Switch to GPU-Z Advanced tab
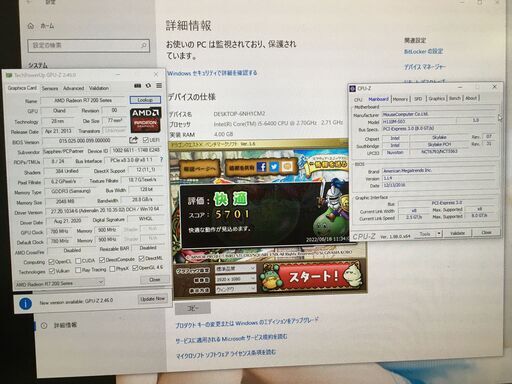Viewport: 512px width, 384px height. (x=73, y=88)
